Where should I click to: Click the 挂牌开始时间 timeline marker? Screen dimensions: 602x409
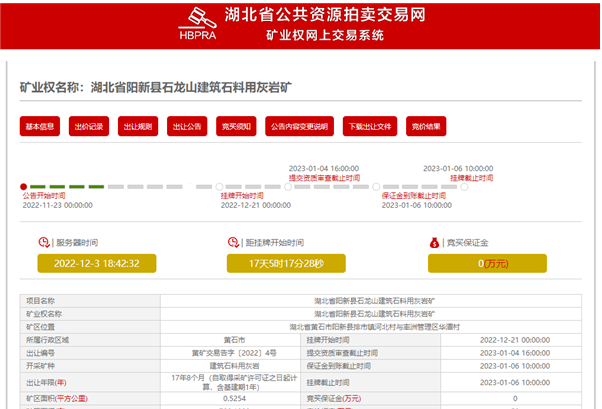pos(219,186)
